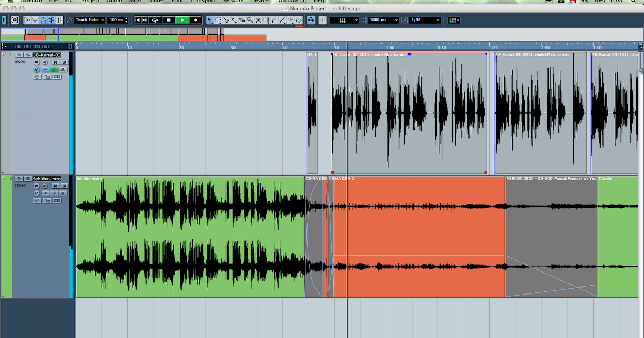This screenshot has height=338, width=644.
Task: Open the Devices menu
Action: click(x=261, y=2)
